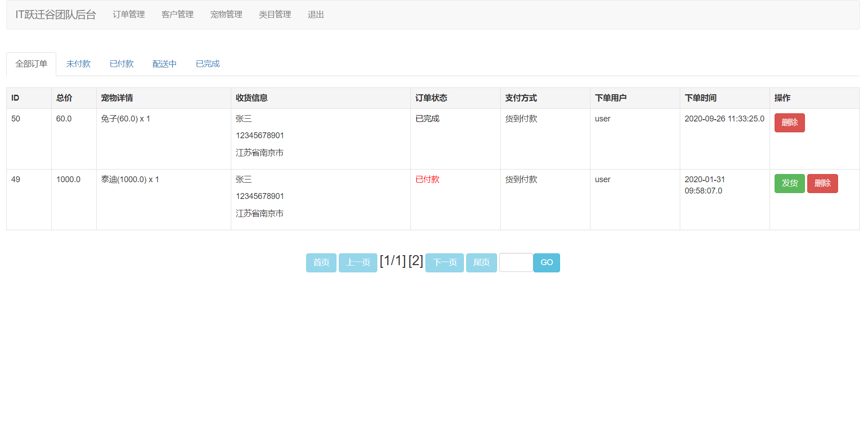Click phone 12345678901 in order 49 row
This screenshot has width=868, height=426.
pyautogui.click(x=260, y=196)
